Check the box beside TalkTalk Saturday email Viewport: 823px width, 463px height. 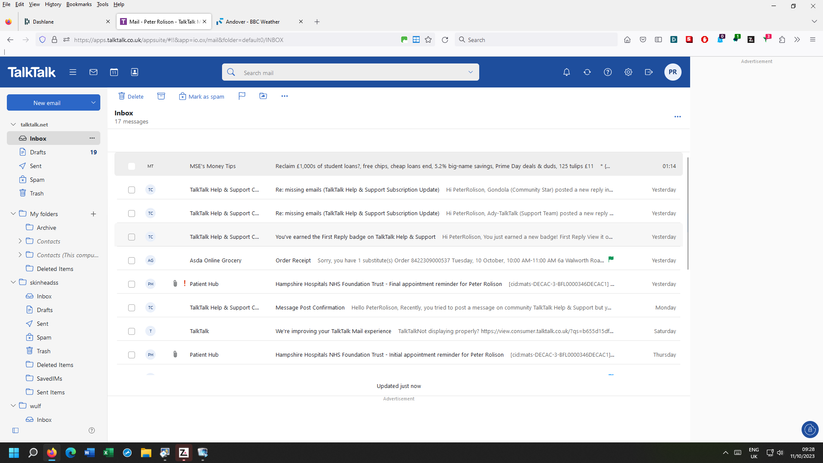tap(131, 331)
